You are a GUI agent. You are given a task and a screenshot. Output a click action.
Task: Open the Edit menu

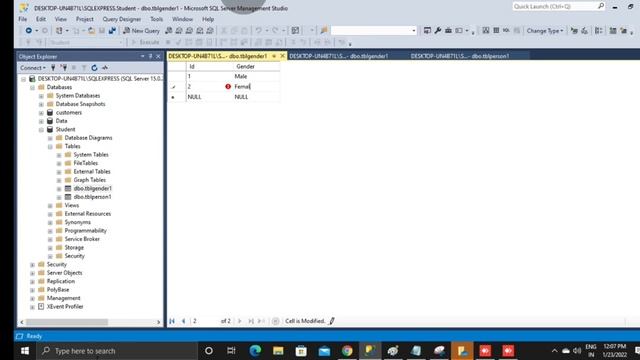coord(41,19)
